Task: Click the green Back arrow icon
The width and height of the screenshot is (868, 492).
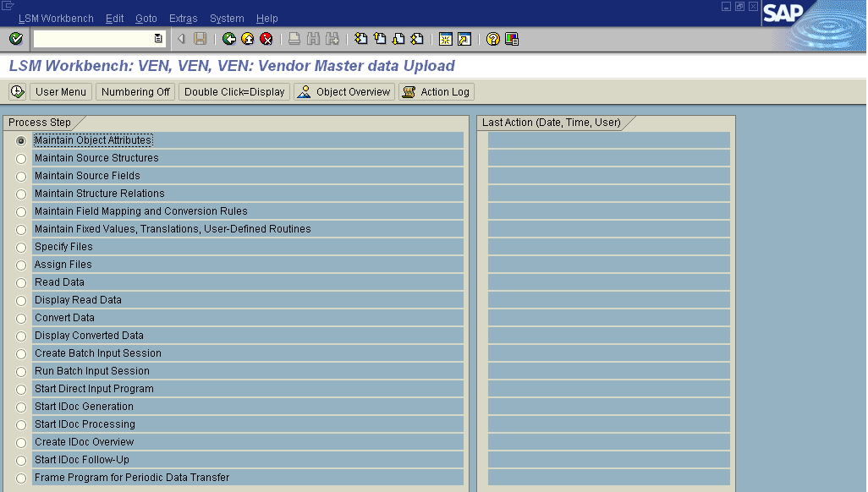Action: (x=229, y=39)
